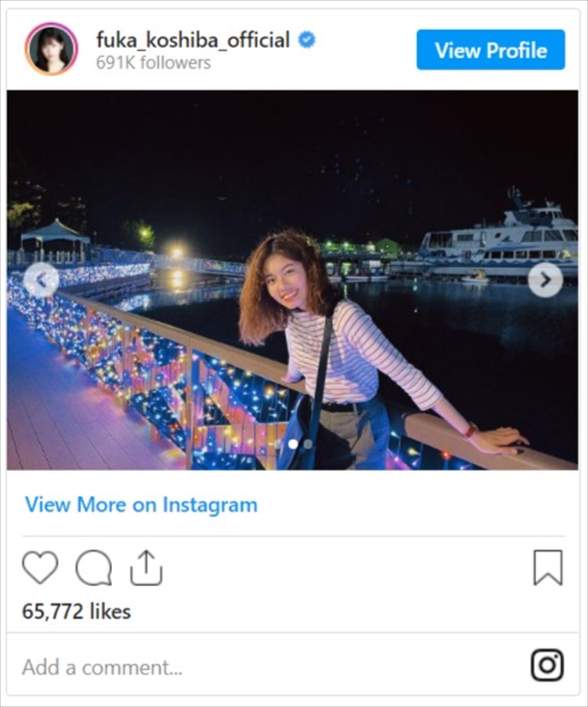The height and width of the screenshot is (707, 588).
Task: Click the blue verified badge
Action: (307, 40)
